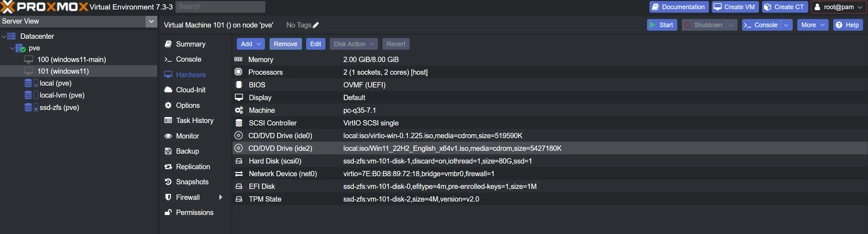868x234 pixels.
Task: Collapse the Datacenter tree node
Action: coord(4,36)
